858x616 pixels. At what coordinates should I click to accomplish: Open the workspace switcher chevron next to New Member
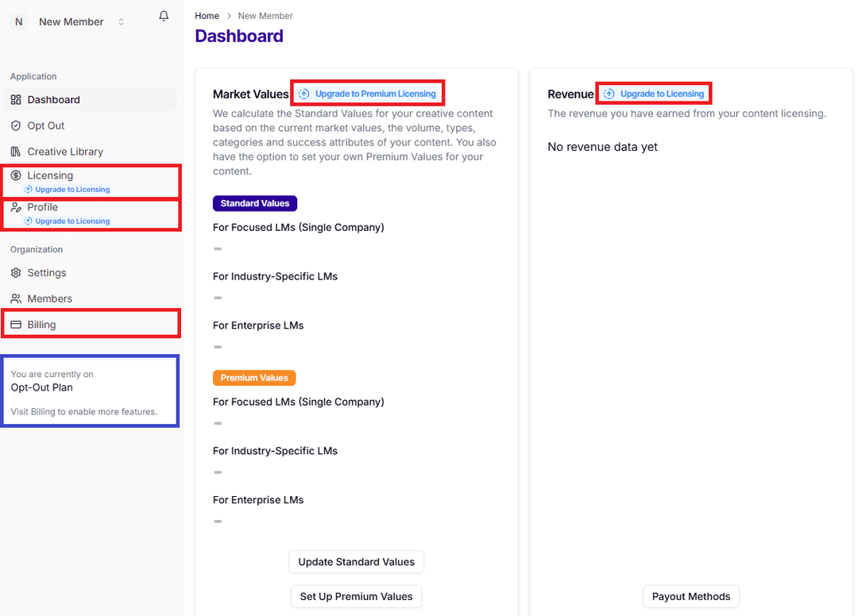120,21
